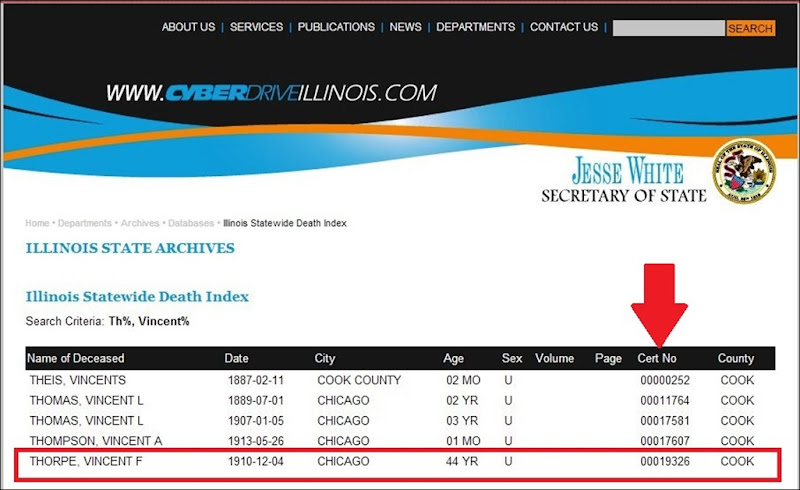Click the Page column header
The image size is (800, 490).
608,358
